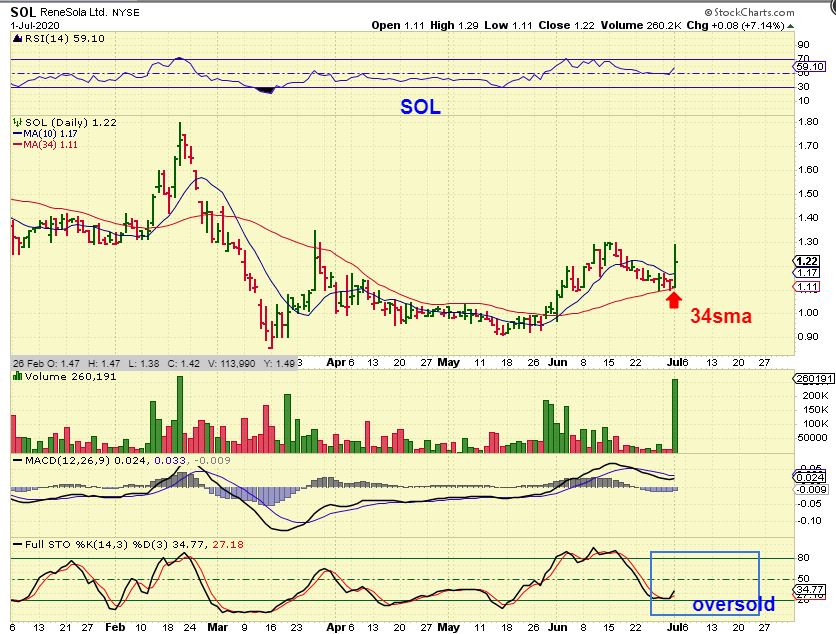
Task: Click the MACD(12,26,9) indicator label
Action: 66,460
